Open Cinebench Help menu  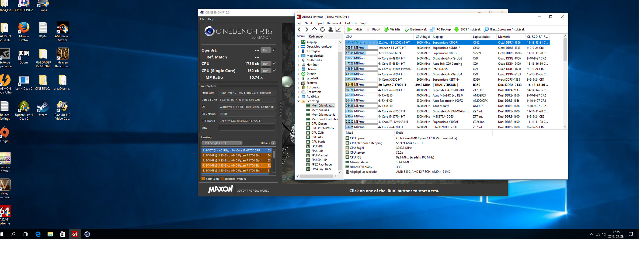click(211, 19)
